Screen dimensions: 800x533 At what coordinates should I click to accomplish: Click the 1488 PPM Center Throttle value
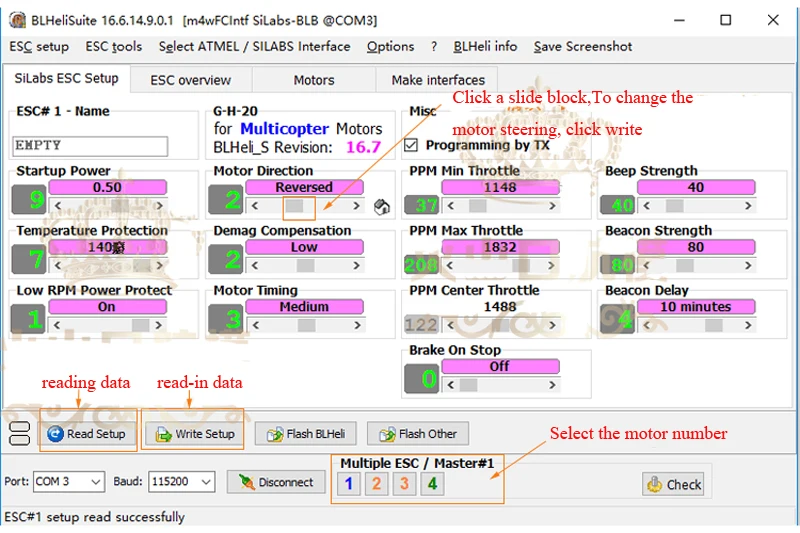[x=500, y=307]
